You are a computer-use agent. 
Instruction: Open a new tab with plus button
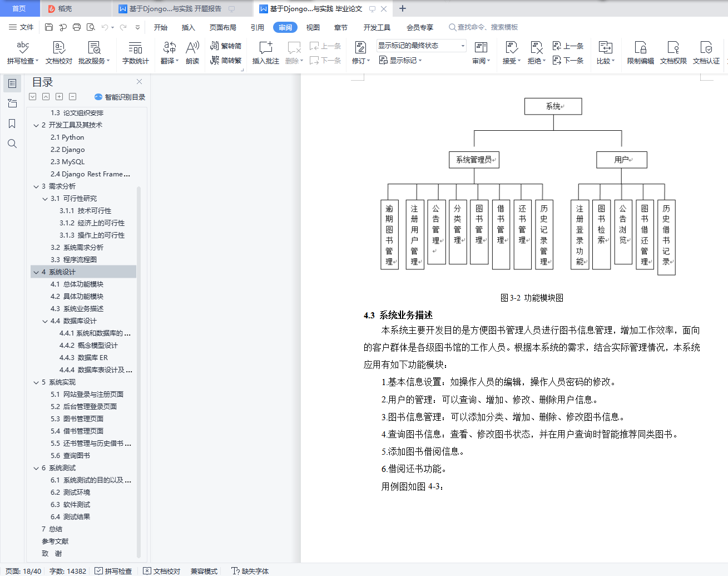tap(403, 8)
